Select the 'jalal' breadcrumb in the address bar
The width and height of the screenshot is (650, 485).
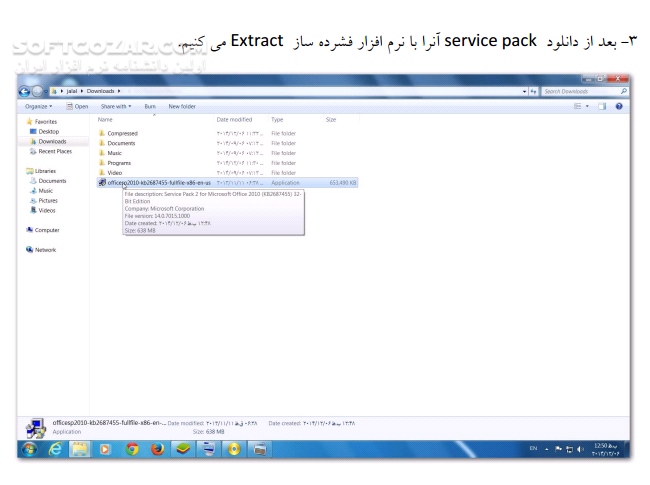coord(72,91)
